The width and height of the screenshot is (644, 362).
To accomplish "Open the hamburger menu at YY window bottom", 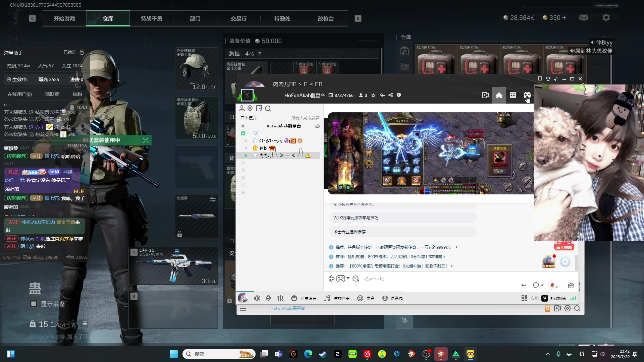I will [x=243, y=309].
